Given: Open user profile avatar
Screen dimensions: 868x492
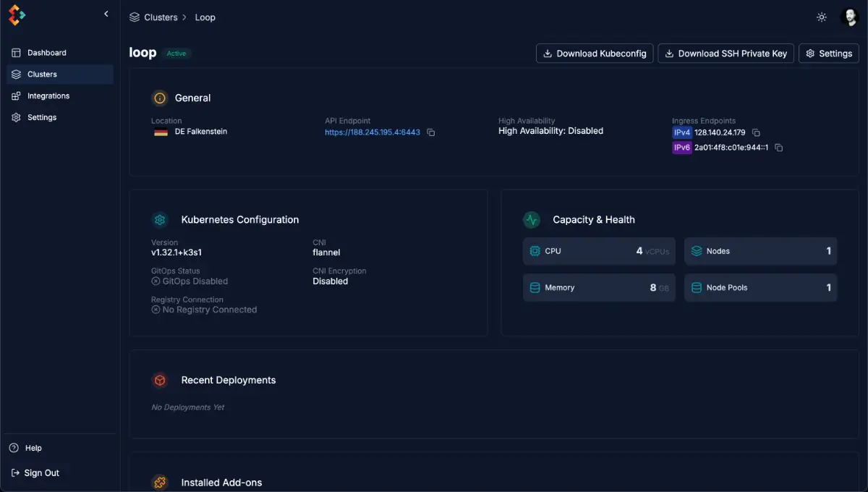Looking at the screenshot, I should point(849,17).
